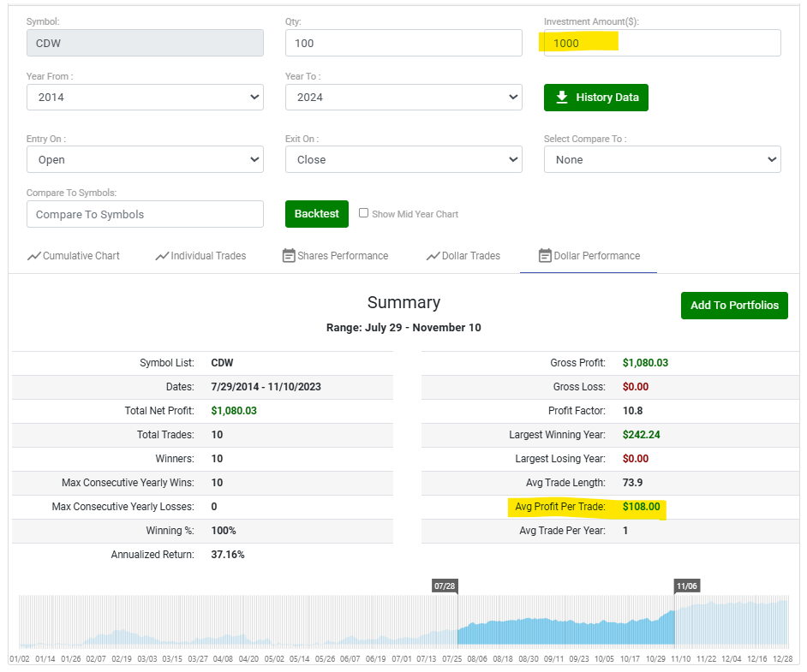Click Add To Portfolios button
This screenshot has height=672, width=807.
(x=734, y=306)
